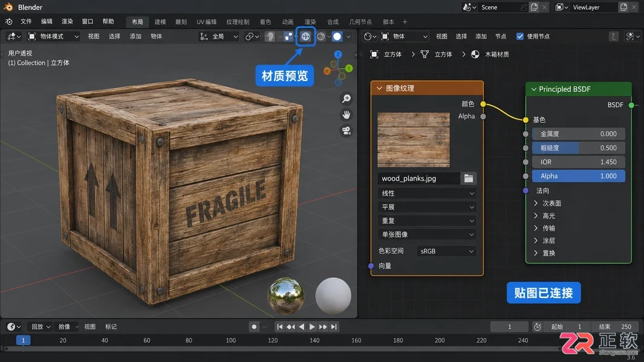The width and height of the screenshot is (644, 362).
Task: Toggle the X-ray wireframe sphere icon
Action: pos(321,36)
